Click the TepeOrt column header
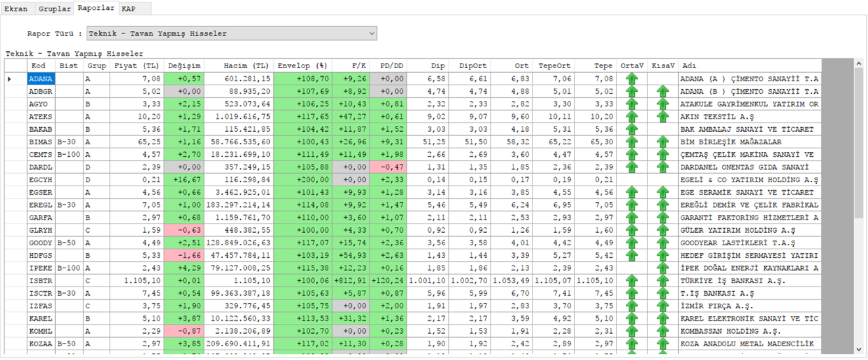The image size is (868, 360). (553, 66)
